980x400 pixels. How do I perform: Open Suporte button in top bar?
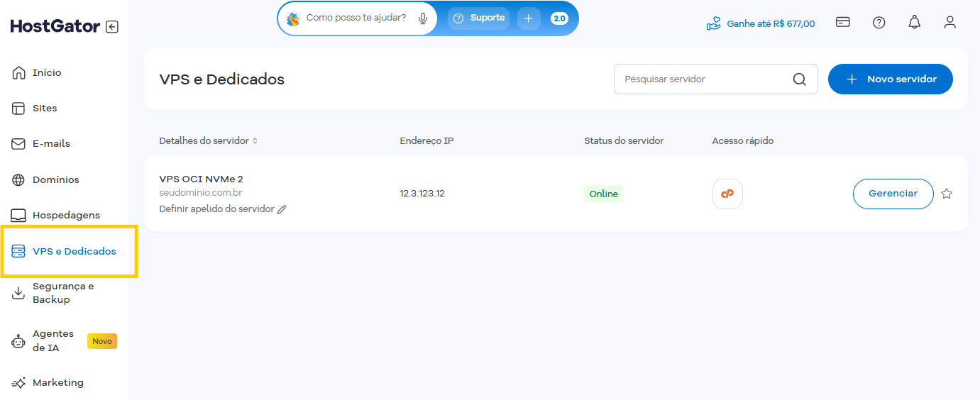(x=479, y=18)
